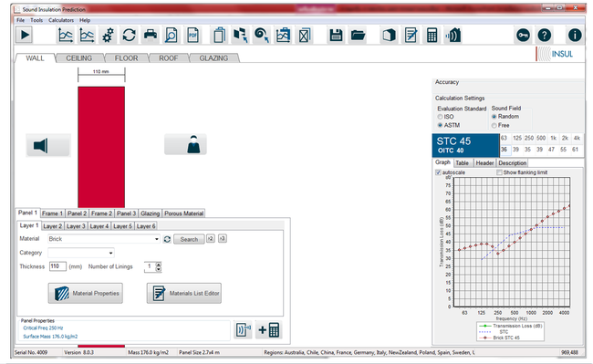Toggle the autoscale checkbox
Screen dimensions: 593x364
(438, 172)
